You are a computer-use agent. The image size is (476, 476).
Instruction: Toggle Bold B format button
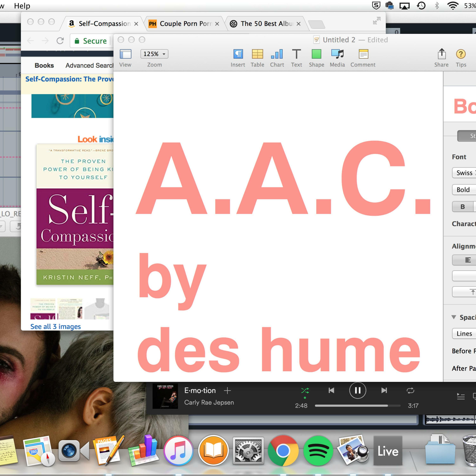pyautogui.click(x=463, y=207)
